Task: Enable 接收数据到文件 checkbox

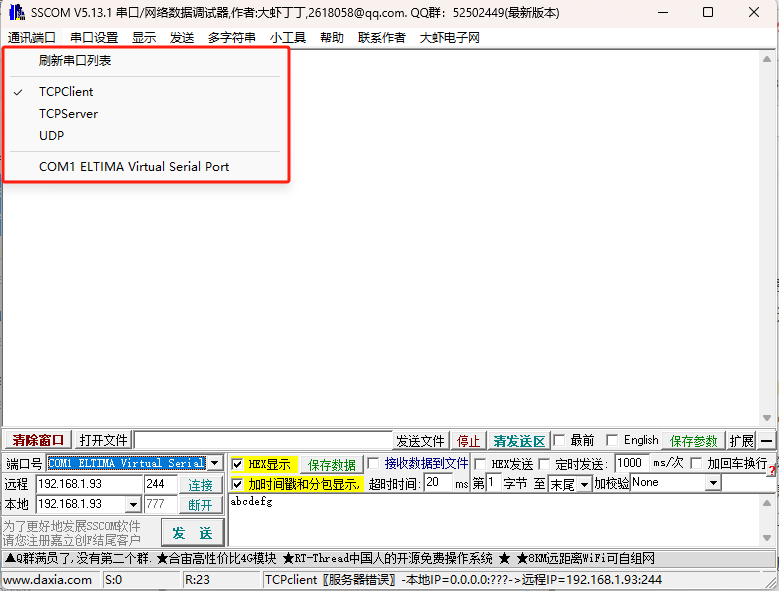Action: point(373,463)
